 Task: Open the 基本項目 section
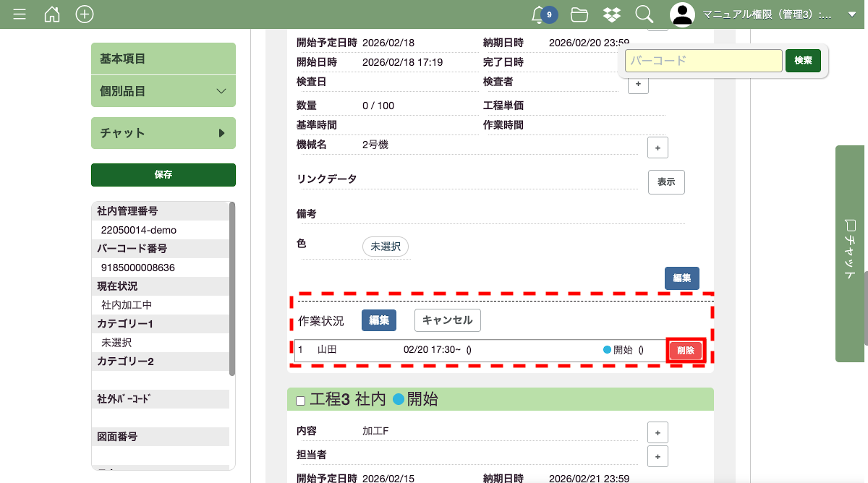tap(163, 59)
